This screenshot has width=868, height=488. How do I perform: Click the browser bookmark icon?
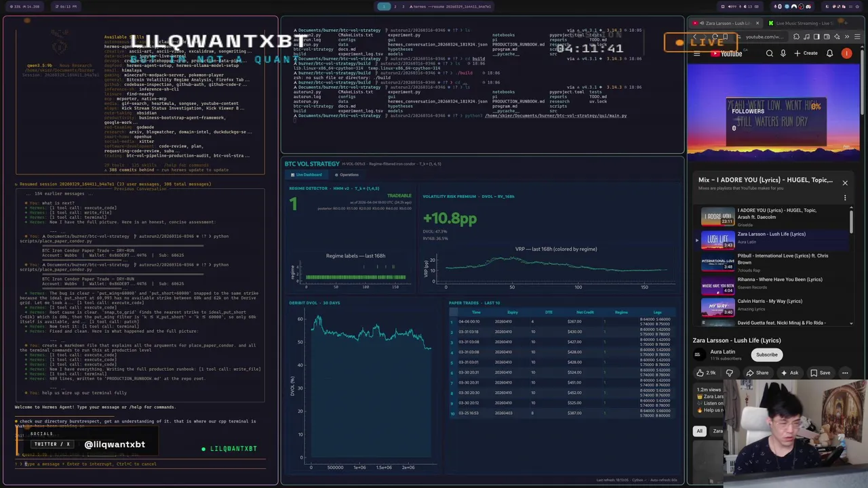click(x=725, y=37)
